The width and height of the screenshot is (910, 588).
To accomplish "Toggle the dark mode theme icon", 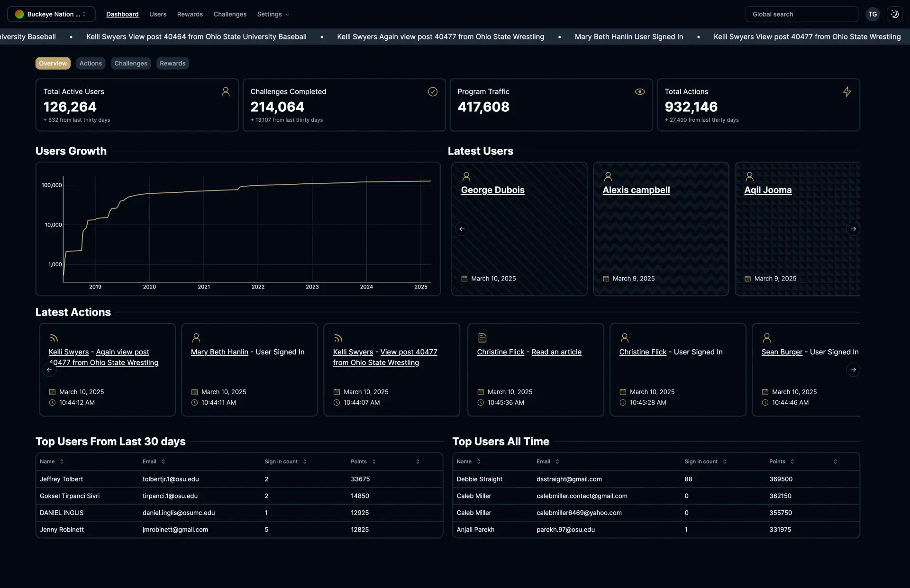I will click(894, 14).
